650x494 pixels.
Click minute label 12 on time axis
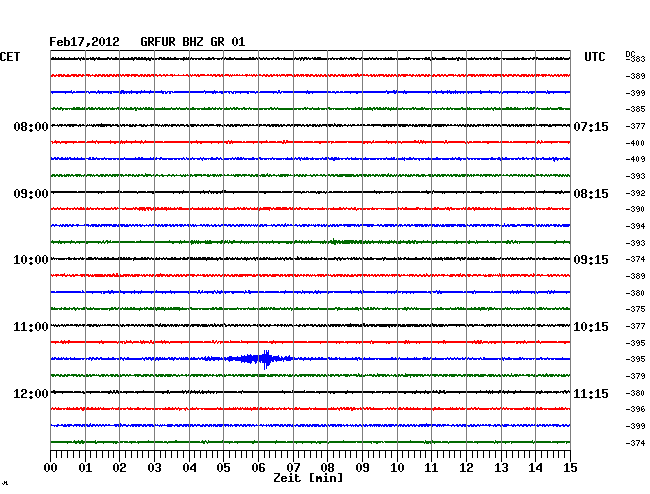click(x=466, y=468)
